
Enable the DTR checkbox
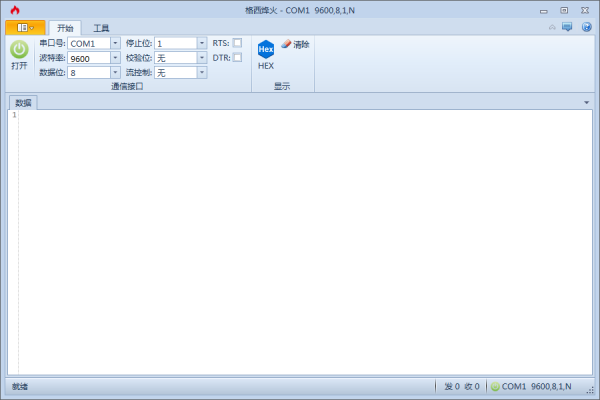pos(237,58)
